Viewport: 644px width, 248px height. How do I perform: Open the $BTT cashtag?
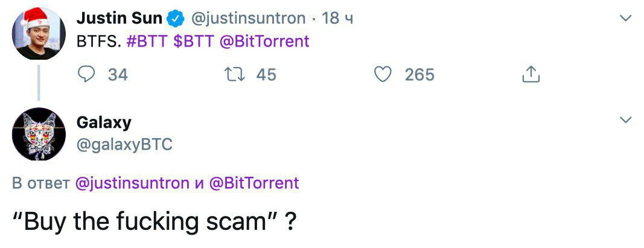point(194,42)
